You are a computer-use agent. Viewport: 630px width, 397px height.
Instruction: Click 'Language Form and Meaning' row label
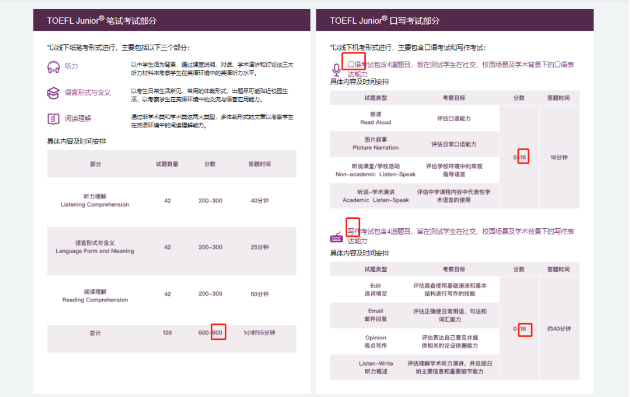[95, 251]
